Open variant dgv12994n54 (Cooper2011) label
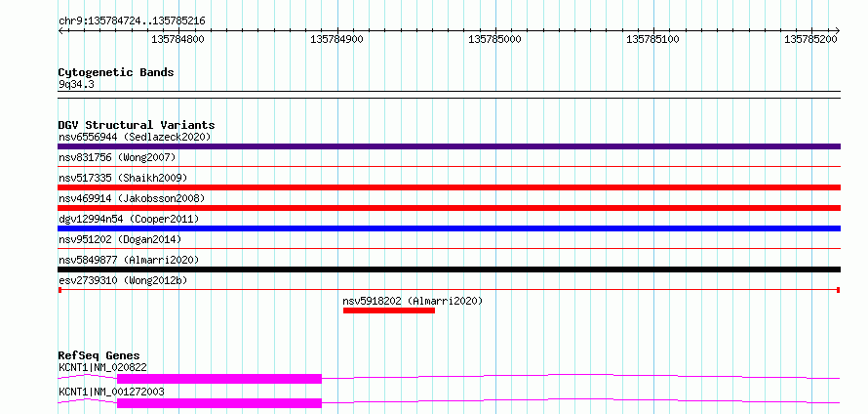Viewport: 868px width, 414px height. coord(129,219)
